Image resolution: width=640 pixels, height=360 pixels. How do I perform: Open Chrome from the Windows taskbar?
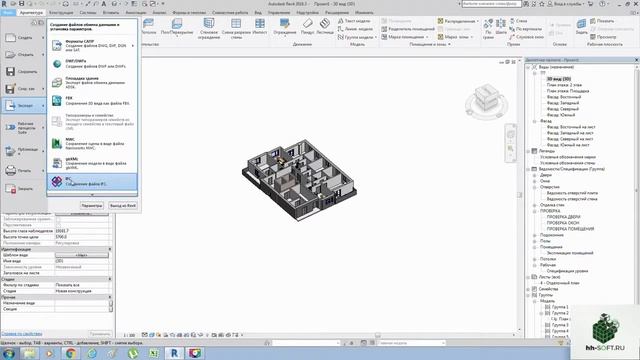(x=71, y=353)
